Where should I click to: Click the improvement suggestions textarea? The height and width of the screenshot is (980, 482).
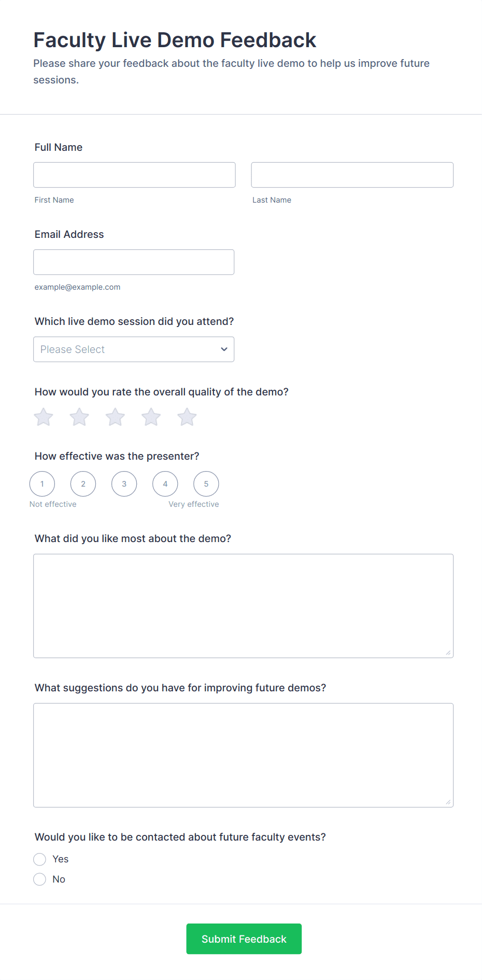pyautogui.click(x=243, y=755)
